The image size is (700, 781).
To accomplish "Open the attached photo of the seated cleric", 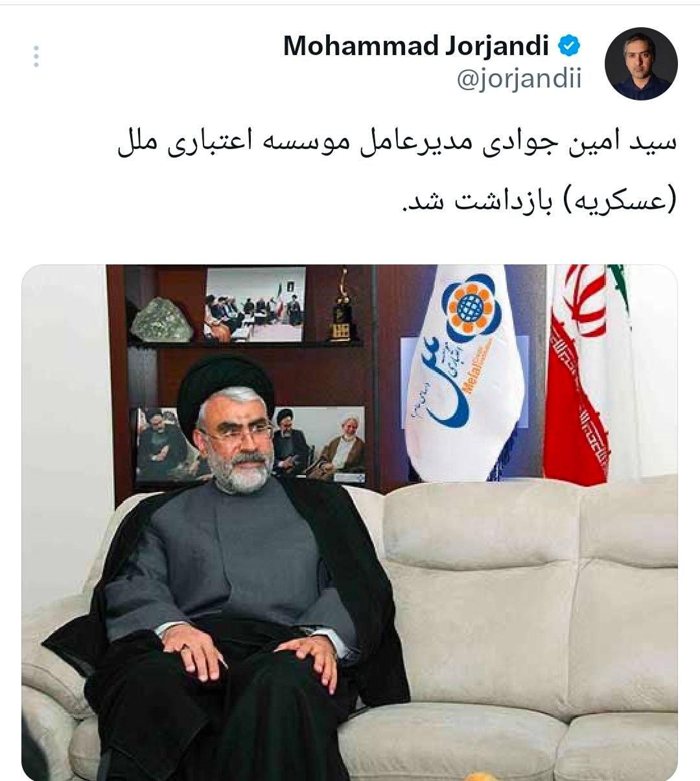I will coord(350,522).
